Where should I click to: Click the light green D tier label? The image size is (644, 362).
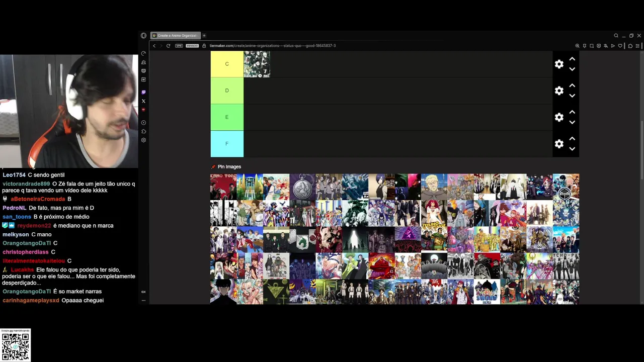tap(227, 90)
